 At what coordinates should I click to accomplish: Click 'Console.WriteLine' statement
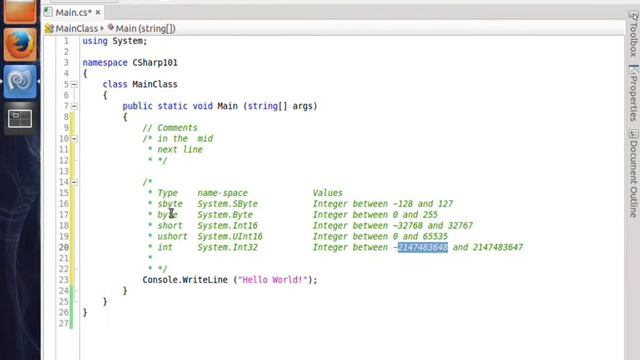click(185, 280)
